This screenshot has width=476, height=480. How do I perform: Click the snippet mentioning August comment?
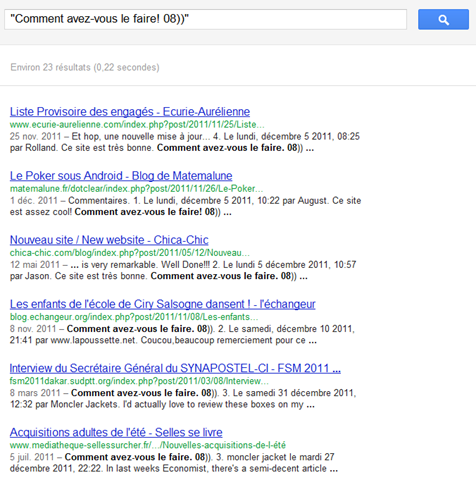tap(185, 206)
